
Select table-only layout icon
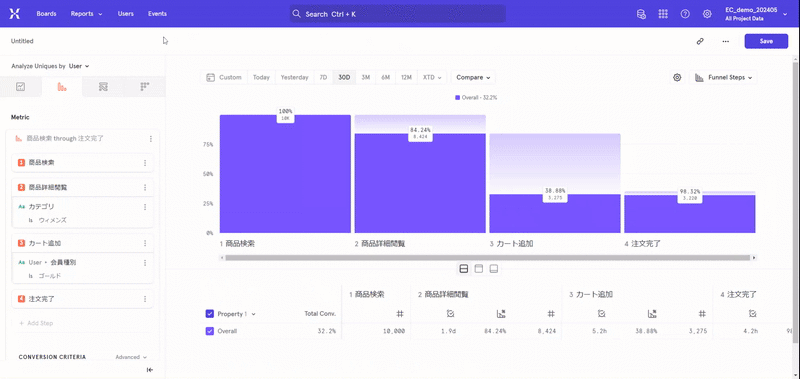tap(493, 269)
